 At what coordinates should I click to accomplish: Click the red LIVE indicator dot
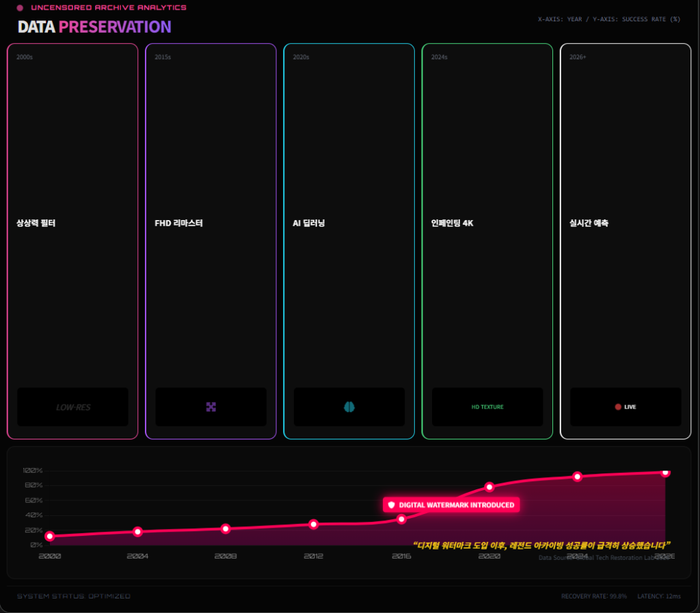tap(618, 407)
